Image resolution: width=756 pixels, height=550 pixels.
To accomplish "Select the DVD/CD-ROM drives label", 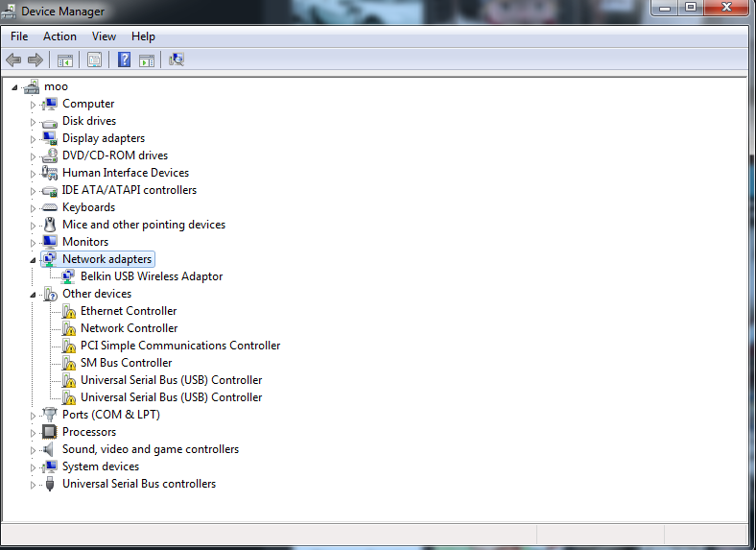I will point(115,155).
